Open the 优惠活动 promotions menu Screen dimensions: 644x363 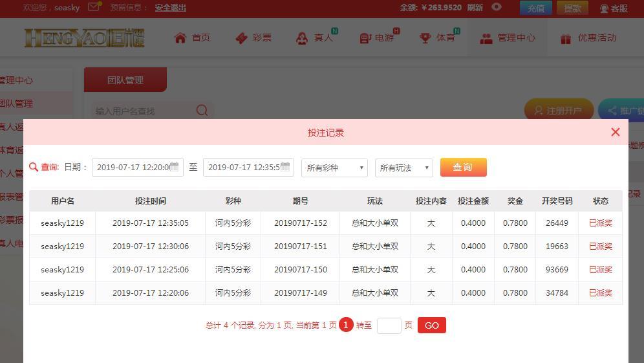click(x=588, y=38)
